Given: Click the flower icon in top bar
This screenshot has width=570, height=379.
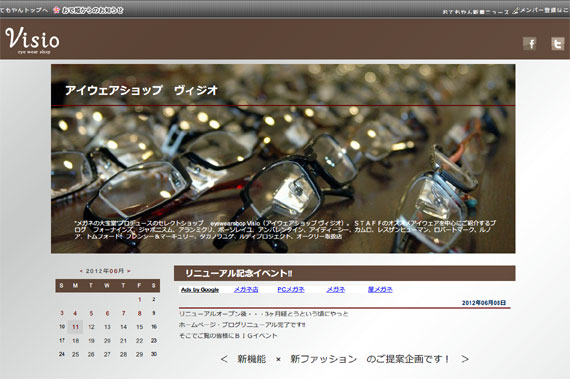Looking at the screenshot, I should (56, 10).
